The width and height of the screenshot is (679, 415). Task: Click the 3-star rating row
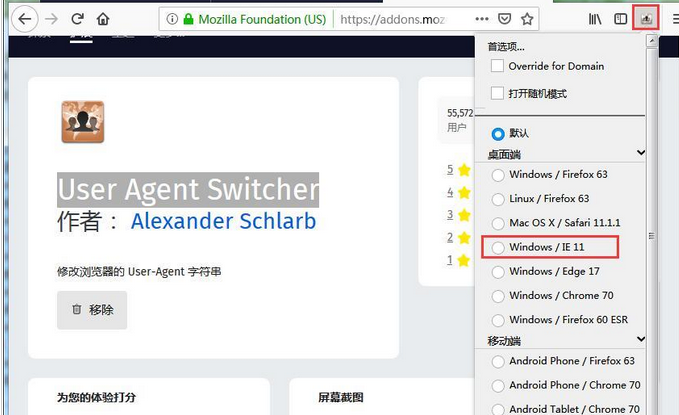click(x=459, y=215)
